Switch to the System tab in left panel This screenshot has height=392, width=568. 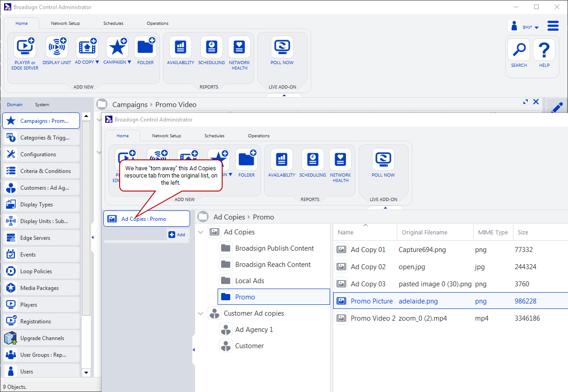click(42, 105)
